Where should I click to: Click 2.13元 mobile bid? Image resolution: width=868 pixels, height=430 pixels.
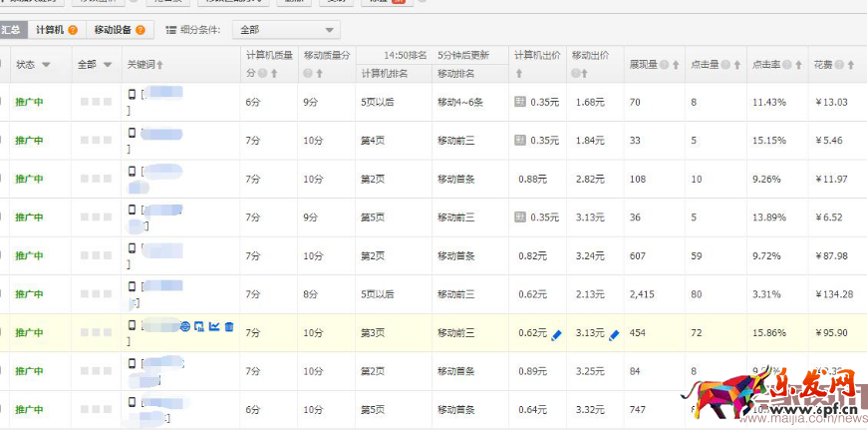tap(590, 294)
